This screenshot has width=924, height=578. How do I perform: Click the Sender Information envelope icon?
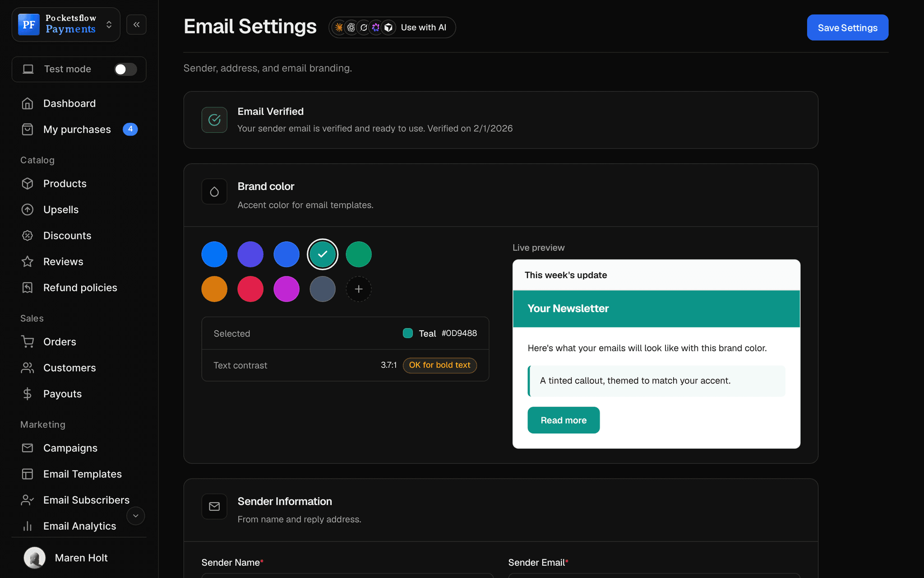tap(214, 507)
